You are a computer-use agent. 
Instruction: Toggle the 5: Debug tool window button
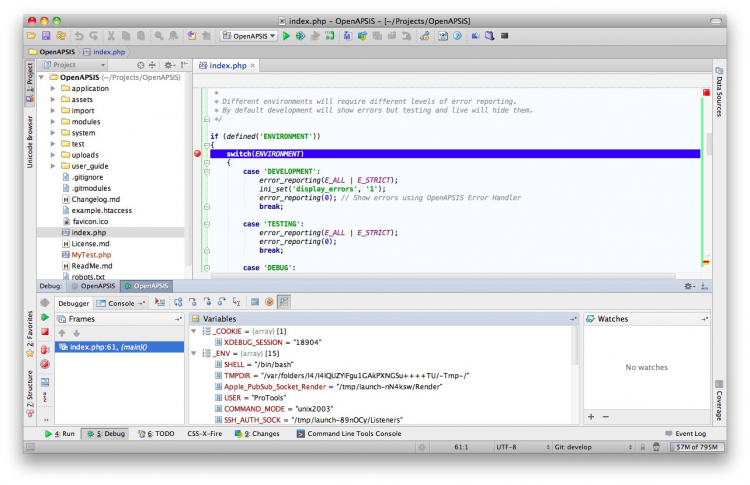(105, 434)
